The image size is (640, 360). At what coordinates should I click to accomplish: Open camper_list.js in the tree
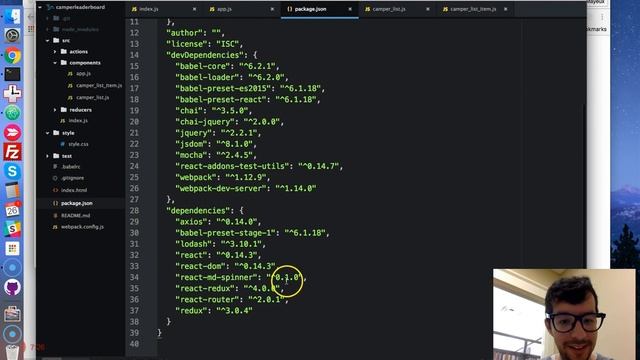(92, 98)
